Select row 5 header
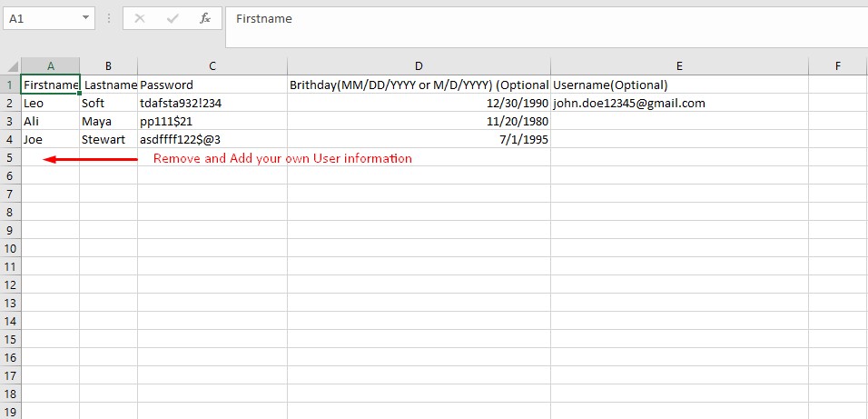The image size is (868, 419). pos(11,157)
